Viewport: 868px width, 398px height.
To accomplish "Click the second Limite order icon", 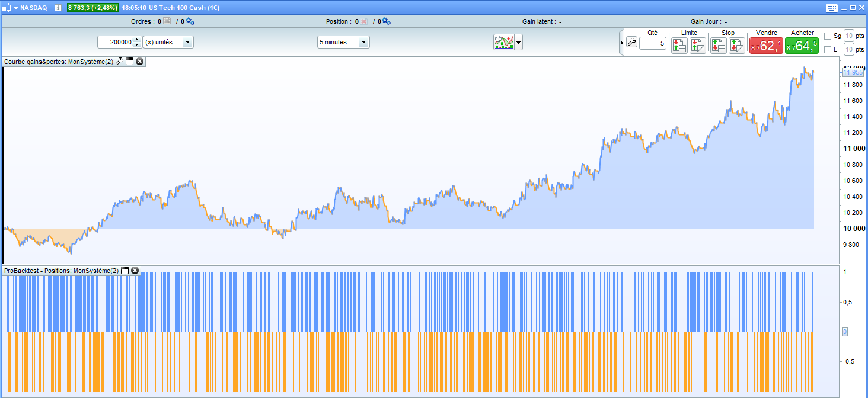I will pyautogui.click(x=698, y=45).
